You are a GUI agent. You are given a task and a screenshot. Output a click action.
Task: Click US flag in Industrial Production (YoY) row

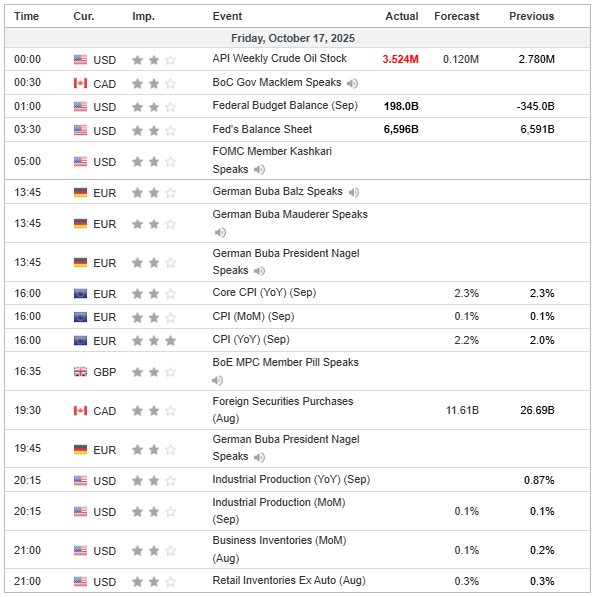pos(80,480)
